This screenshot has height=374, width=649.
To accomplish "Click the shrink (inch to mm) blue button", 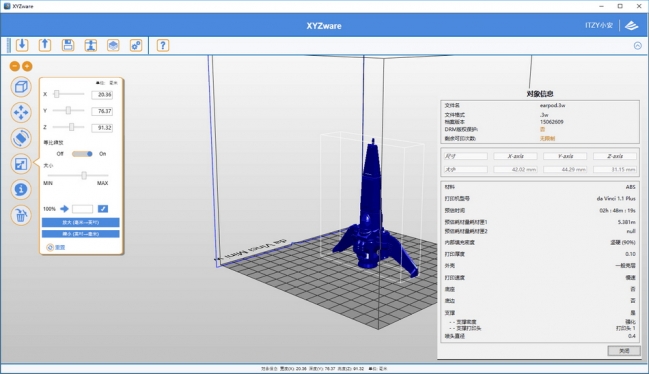I will coord(81,234).
